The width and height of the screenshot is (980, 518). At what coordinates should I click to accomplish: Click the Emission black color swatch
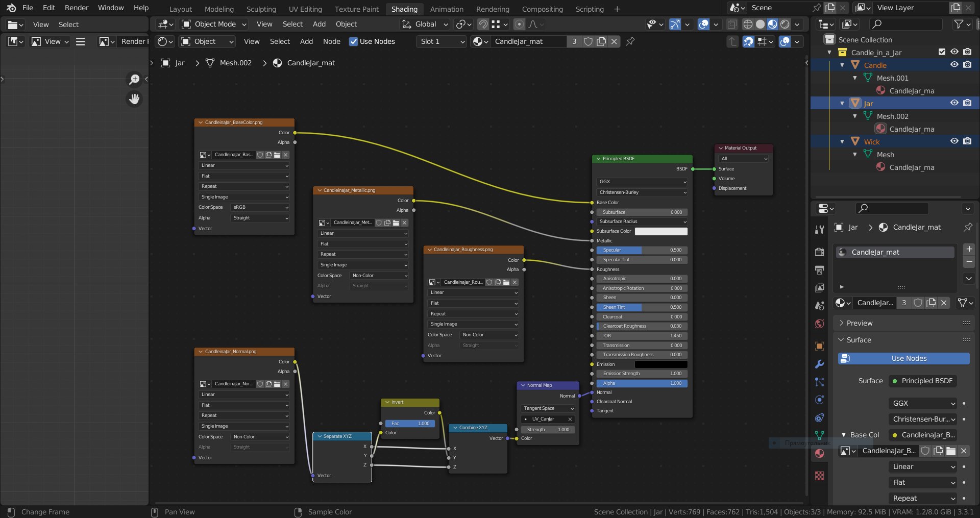tap(661, 364)
